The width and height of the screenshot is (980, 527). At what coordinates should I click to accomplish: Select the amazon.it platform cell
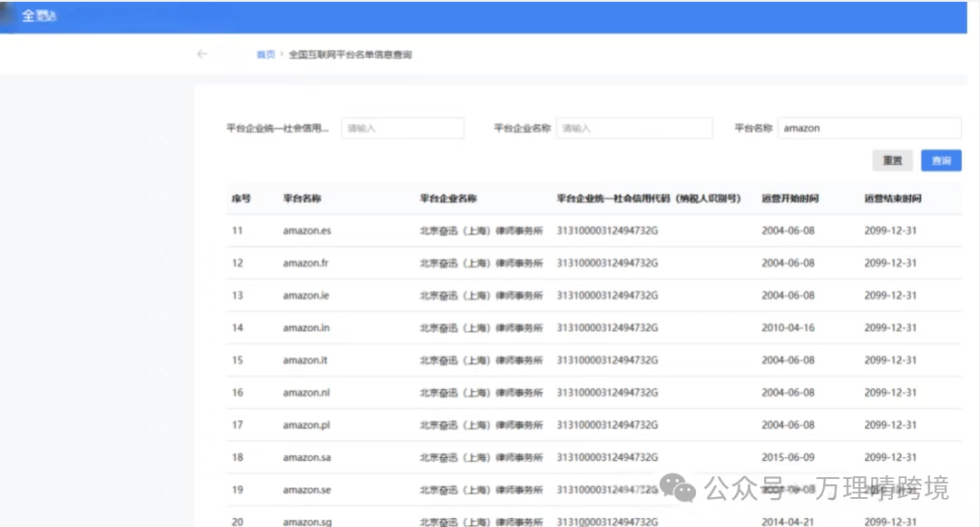tap(305, 360)
